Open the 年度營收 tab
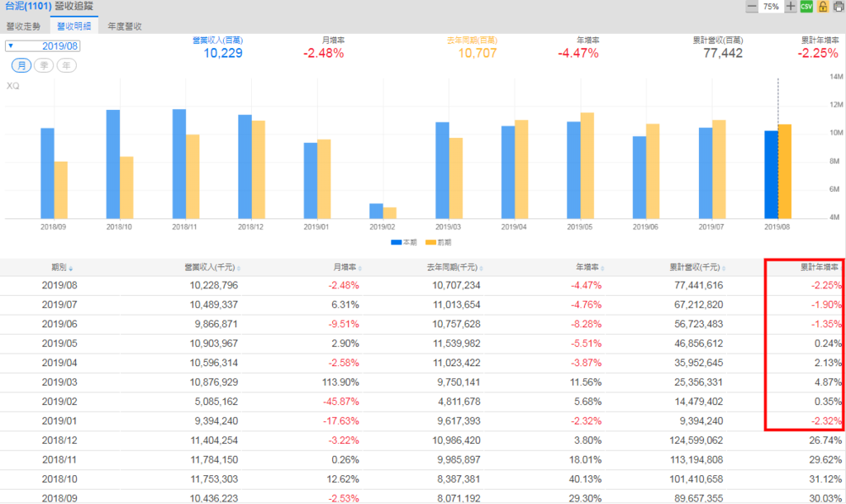 pyautogui.click(x=125, y=26)
